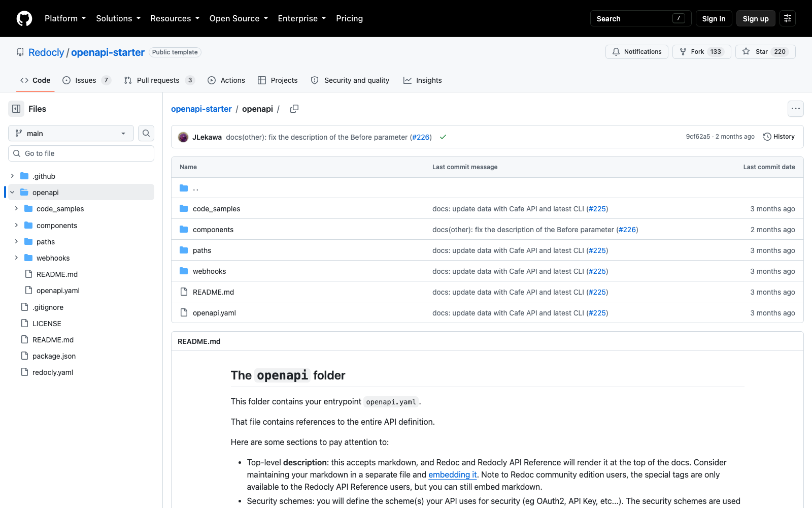Open commit History for this folder
The width and height of the screenshot is (812, 508).
(779, 137)
